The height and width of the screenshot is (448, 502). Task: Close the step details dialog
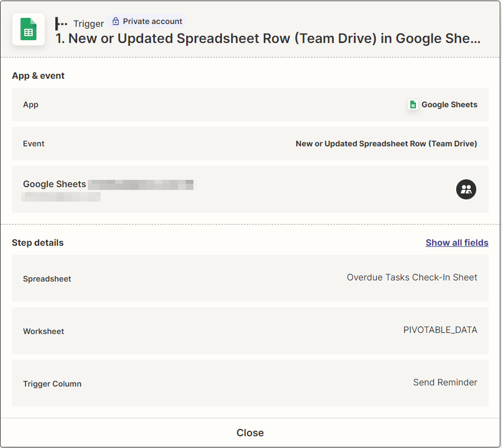pos(250,433)
